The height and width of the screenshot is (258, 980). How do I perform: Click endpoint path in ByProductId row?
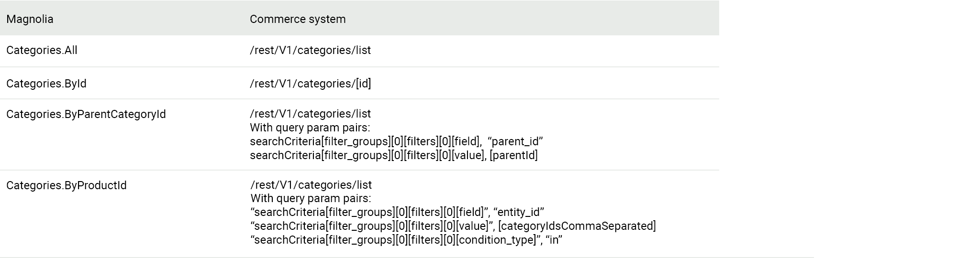pos(311,185)
